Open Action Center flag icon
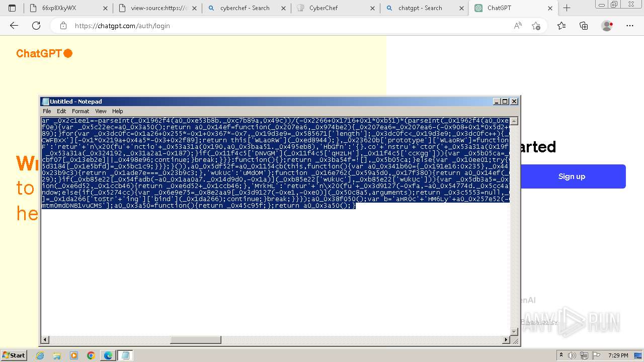The width and height of the screenshot is (644, 362). (596, 355)
